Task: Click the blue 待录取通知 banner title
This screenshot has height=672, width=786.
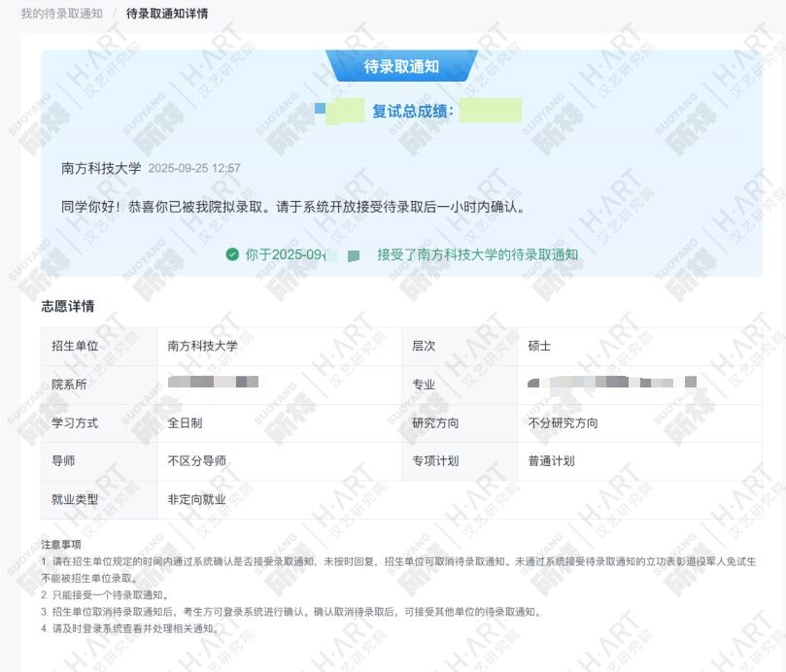Action: click(x=401, y=67)
